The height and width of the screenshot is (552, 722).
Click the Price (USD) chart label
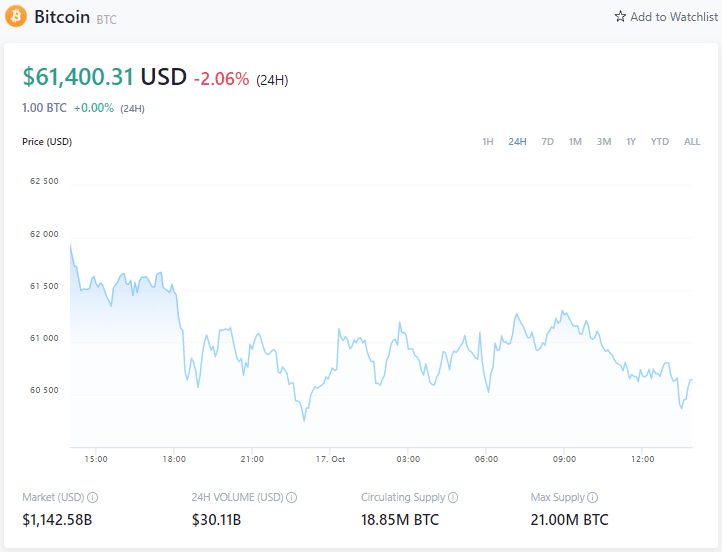(x=47, y=142)
